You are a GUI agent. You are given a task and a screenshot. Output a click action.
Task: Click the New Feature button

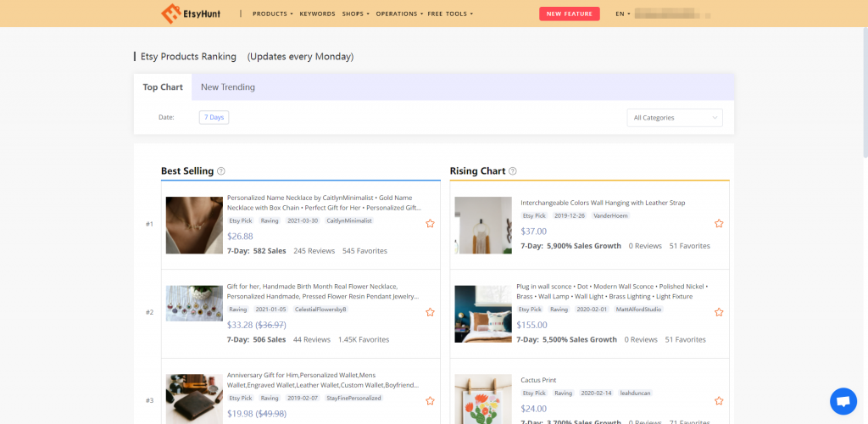[569, 14]
